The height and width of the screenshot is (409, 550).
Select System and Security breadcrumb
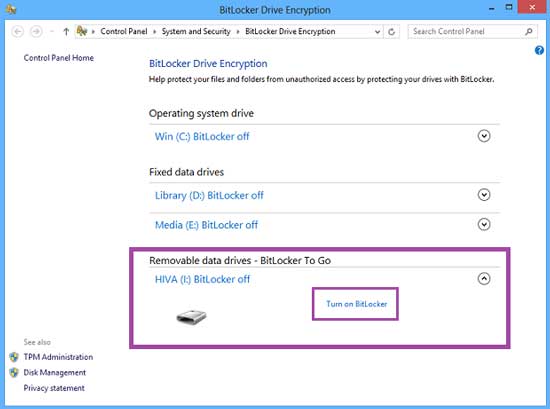[196, 31]
